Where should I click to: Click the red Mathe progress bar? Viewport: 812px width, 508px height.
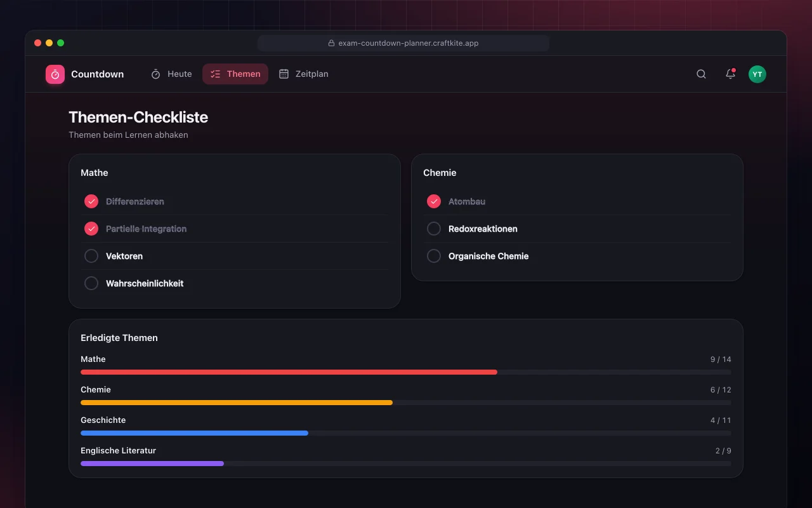pos(406,372)
